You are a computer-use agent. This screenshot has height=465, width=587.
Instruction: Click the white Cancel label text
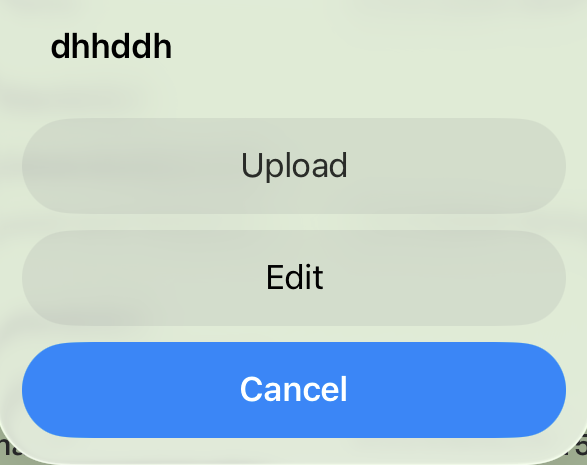(x=294, y=389)
